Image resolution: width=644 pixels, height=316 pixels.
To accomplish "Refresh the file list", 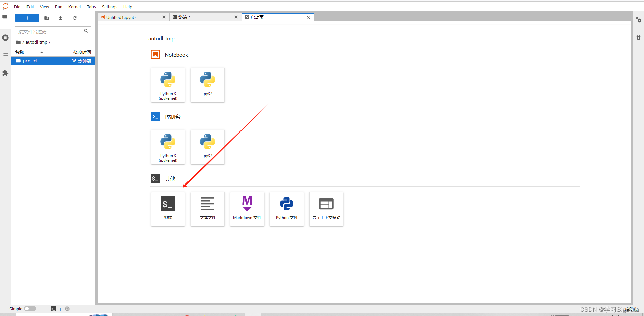I will 75,18.
